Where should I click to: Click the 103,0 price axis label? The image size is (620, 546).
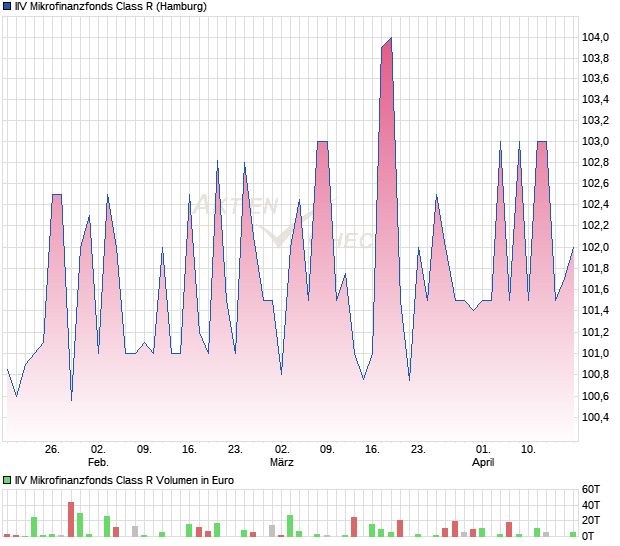(594, 141)
